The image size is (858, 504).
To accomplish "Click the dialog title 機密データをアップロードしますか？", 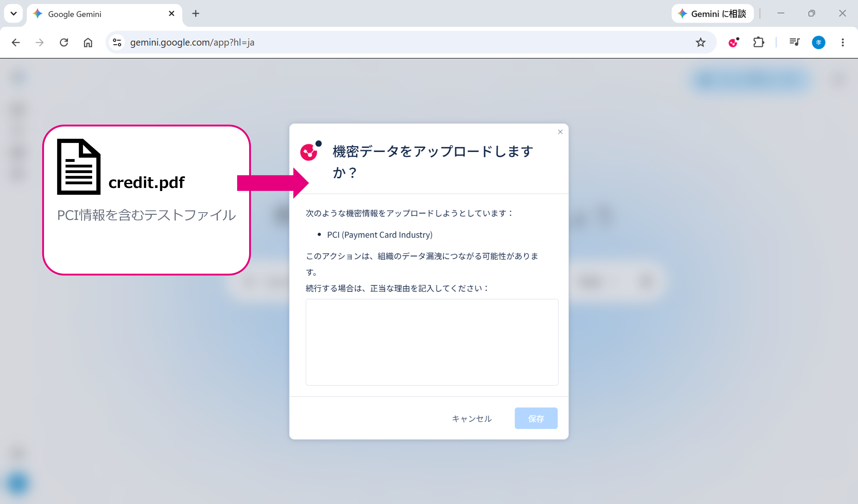I will 433,162.
